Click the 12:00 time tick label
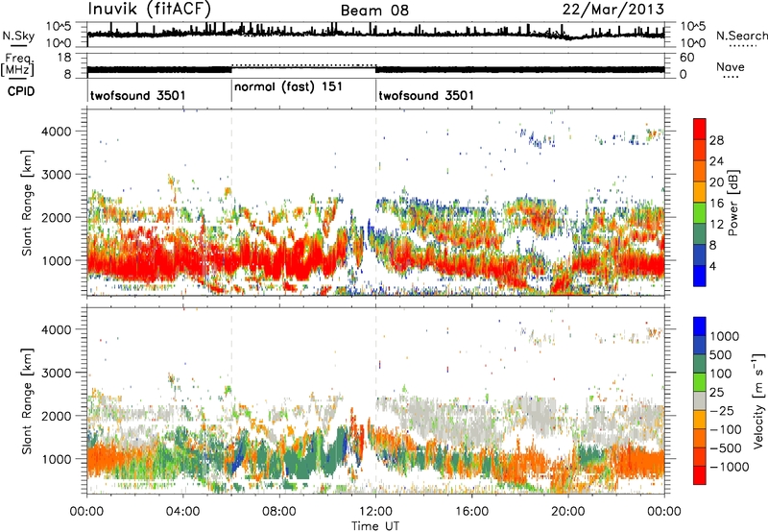The image size is (768, 532). [x=375, y=512]
